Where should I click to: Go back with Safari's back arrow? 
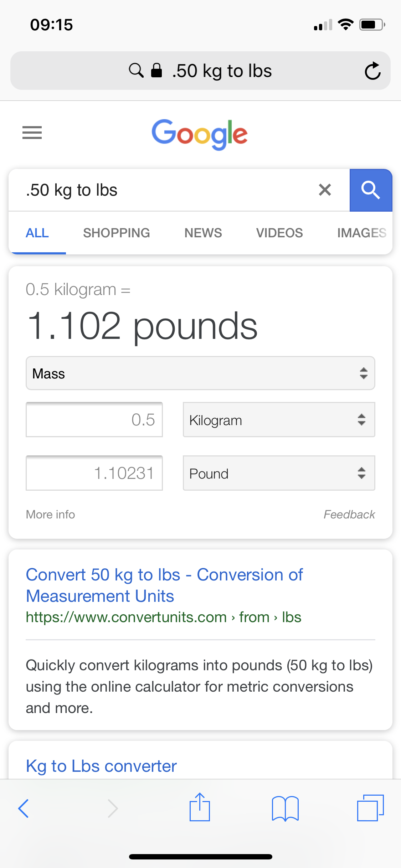click(x=24, y=808)
